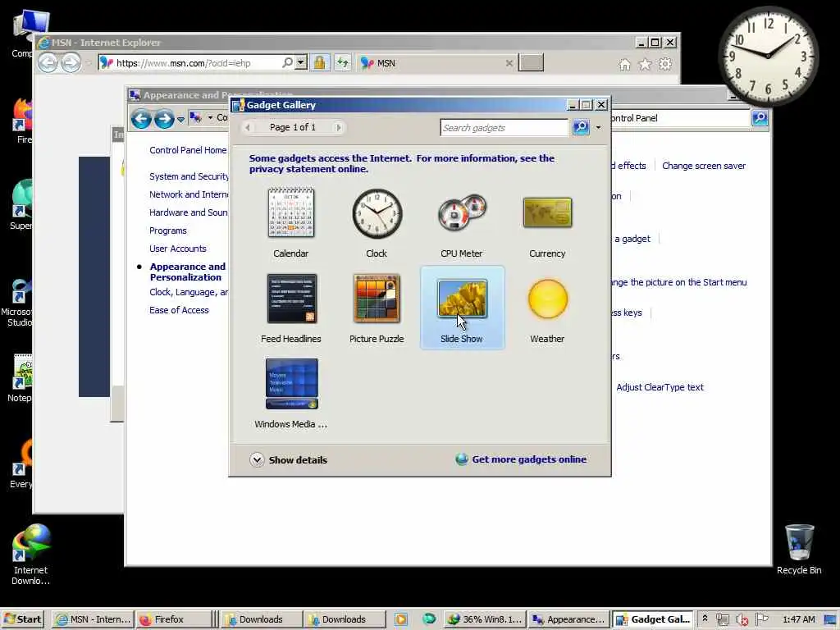The image size is (840, 630).
Task: Focus the Search gadgets field
Action: [x=504, y=127]
